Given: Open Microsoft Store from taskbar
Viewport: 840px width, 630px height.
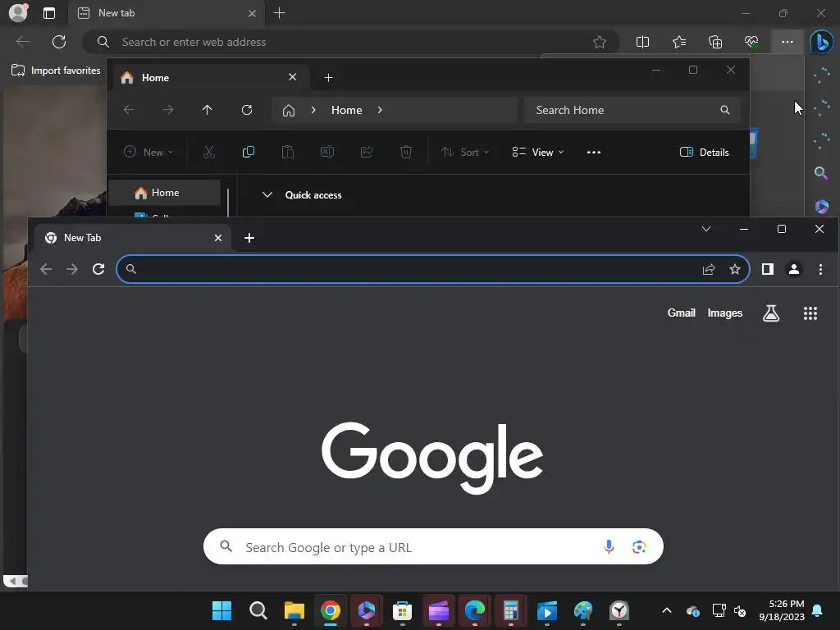Looking at the screenshot, I should pos(402,610).
